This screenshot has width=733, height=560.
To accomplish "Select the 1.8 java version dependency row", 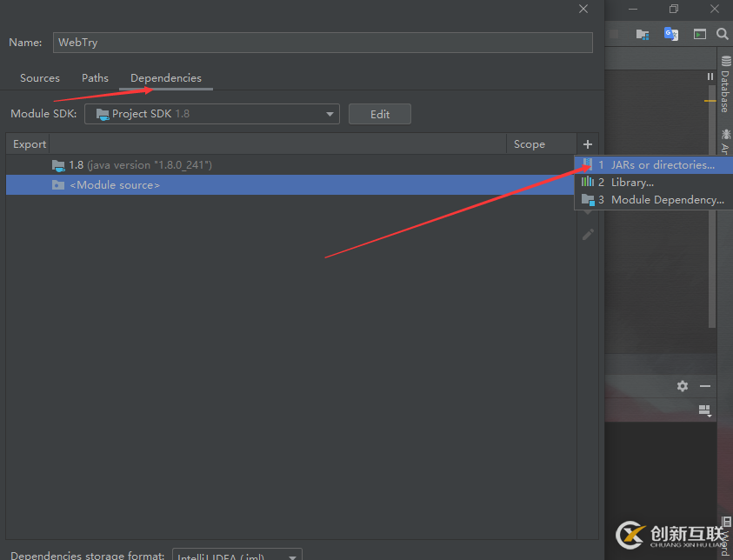I will pyautogui.click(x=290, y=165).
